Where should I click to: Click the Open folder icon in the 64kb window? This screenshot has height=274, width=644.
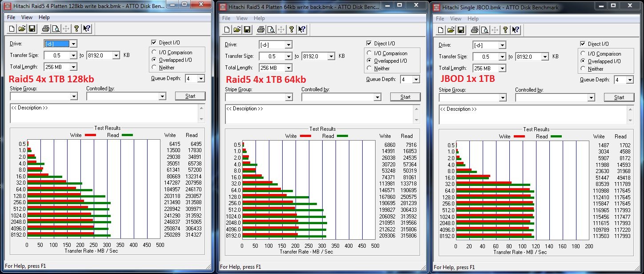point(237,30)
